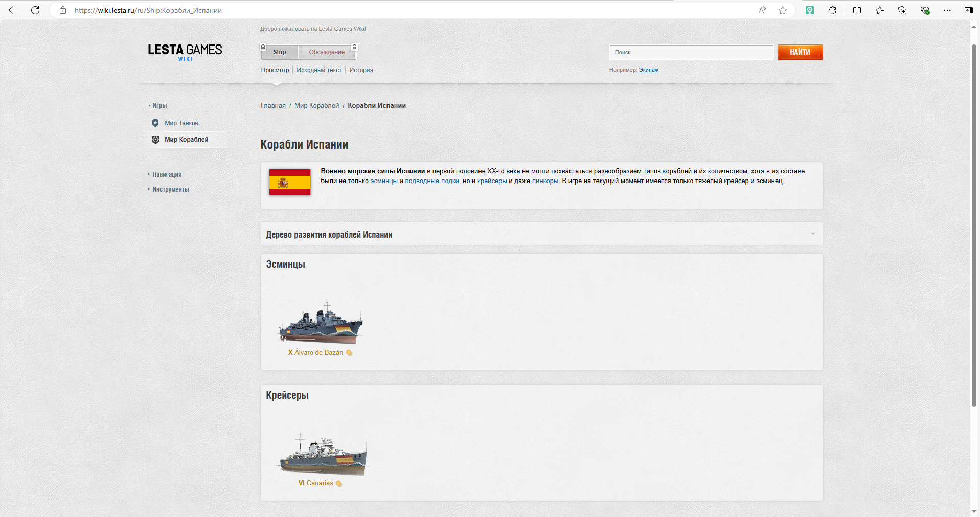Go back with the browser back arrow
Viewport: 980px width, 517px height.
click(x=13, y=10)
